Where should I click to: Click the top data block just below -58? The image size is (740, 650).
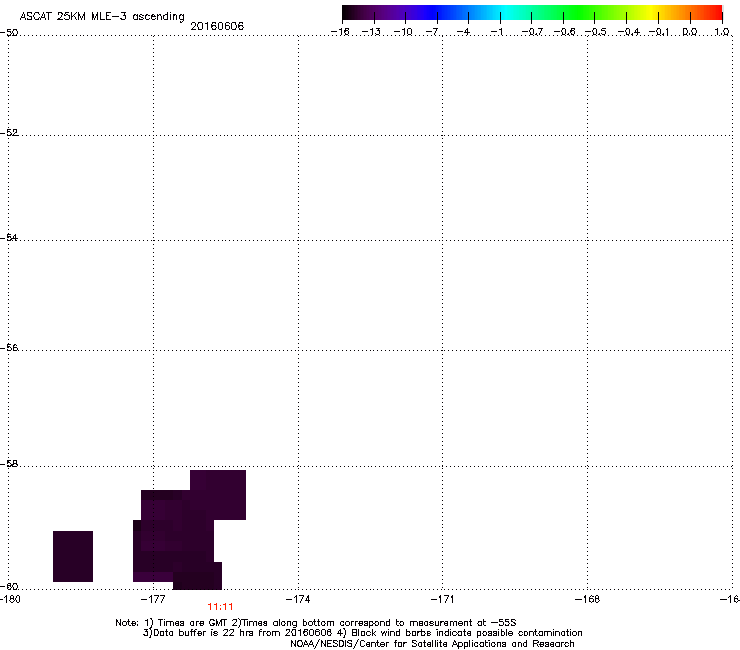click(x=218, y=495)
